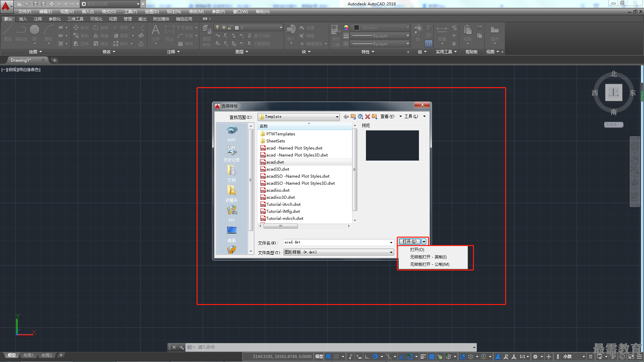Expand the layer 0 dropdown in ribbon
644x362 pixels.
[281, 27]
